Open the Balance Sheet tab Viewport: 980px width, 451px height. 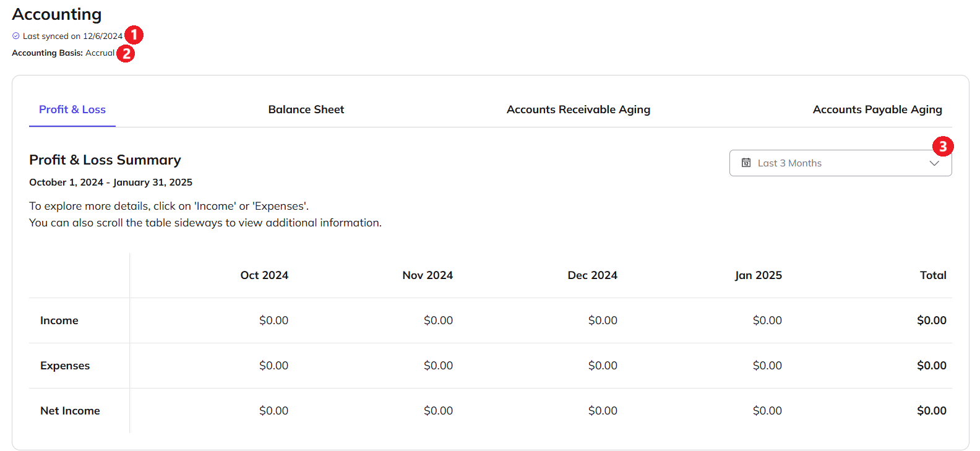pos(306,110)
